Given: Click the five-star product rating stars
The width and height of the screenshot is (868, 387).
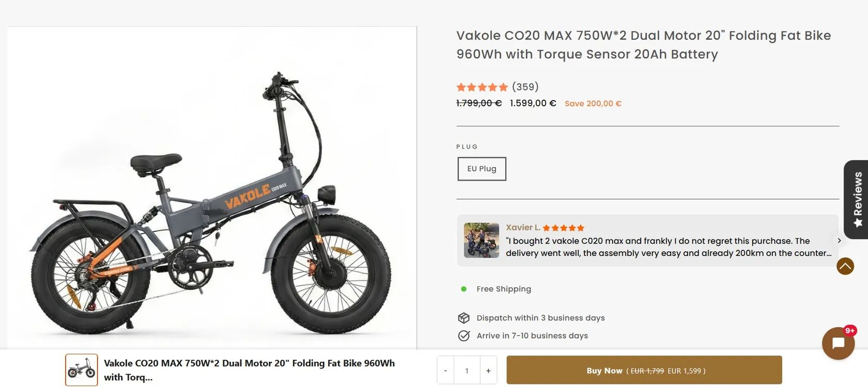Looking at the screenshot, I should 482,87.
